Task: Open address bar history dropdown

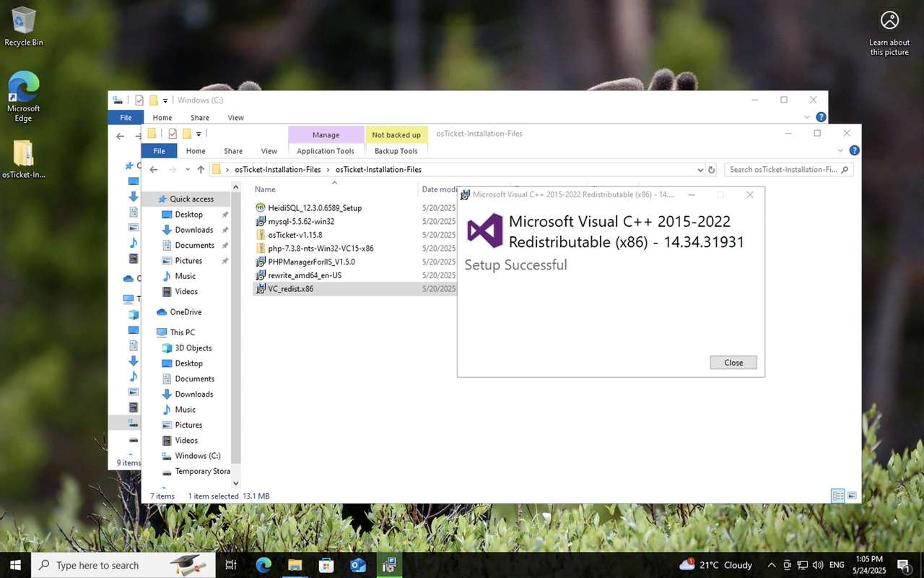Action: pyautogui.click(x=699, y=170)
